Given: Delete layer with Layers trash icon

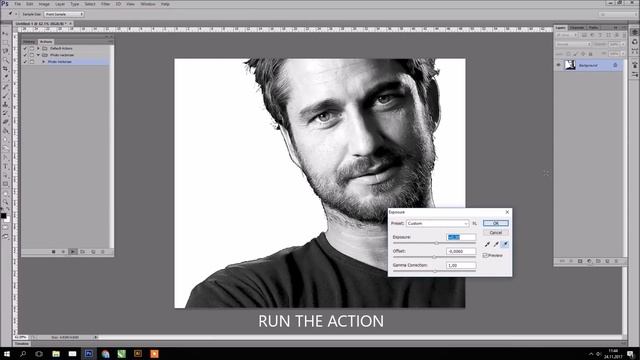Looking at the screenshot, I should [x=616, y=261].
